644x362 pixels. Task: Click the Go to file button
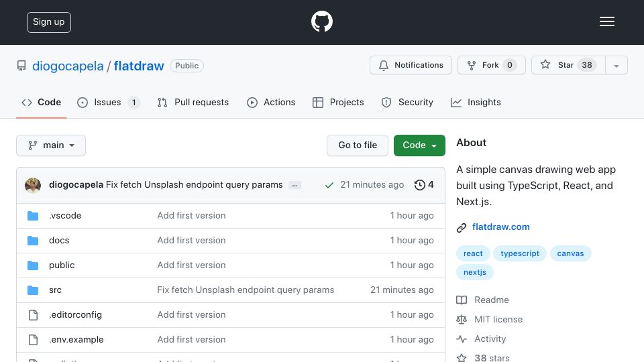click(x=358, y=145)
